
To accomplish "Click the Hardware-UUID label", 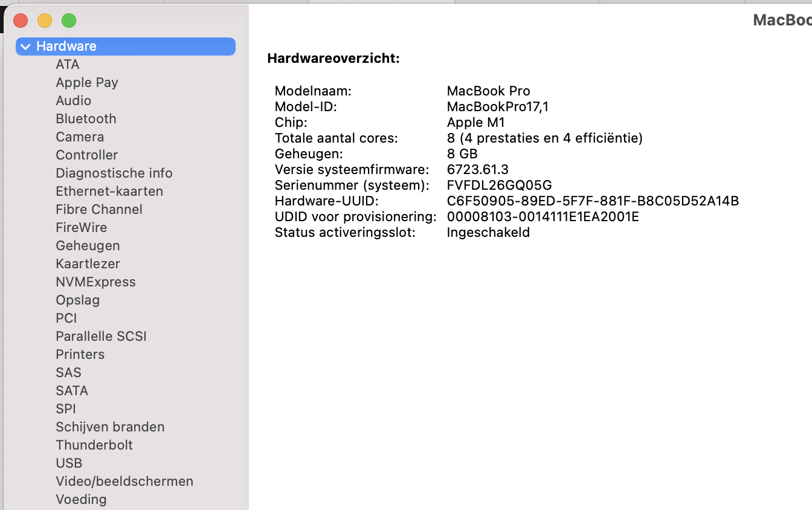I will 326,201.
